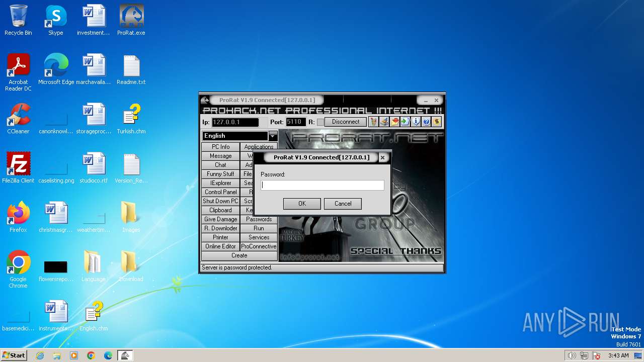Click the printer-style toolbar icon in ProRat

point(384,122)
